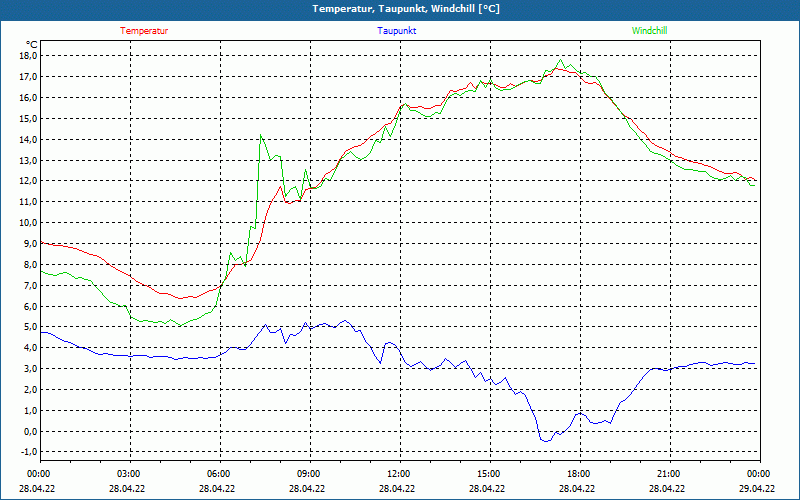
Task: Click the 06:00 time axis label
Action: (x=218, y=474)
